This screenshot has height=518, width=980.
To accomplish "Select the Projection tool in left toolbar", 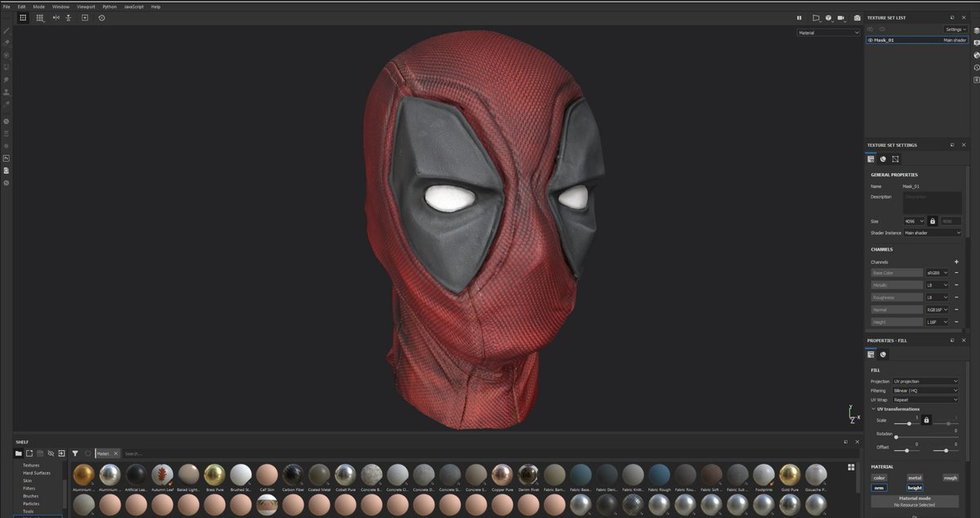I will pos(7,55).
